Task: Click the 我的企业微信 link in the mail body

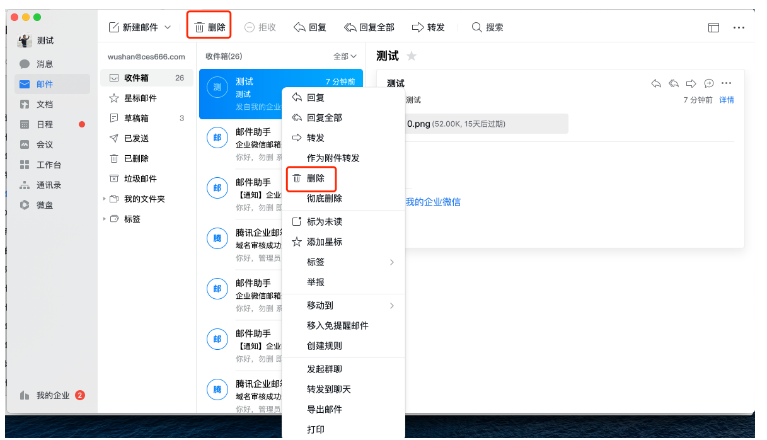Action: [x=433, y=202]
